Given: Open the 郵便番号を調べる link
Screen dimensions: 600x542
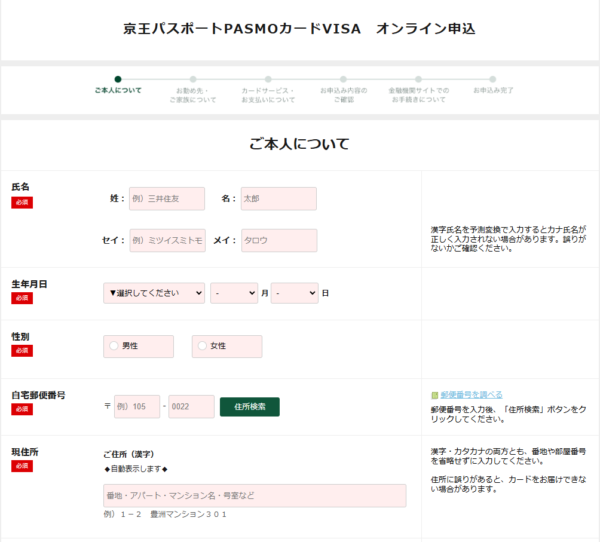Looking at the screenshot, I should (471, 395).
